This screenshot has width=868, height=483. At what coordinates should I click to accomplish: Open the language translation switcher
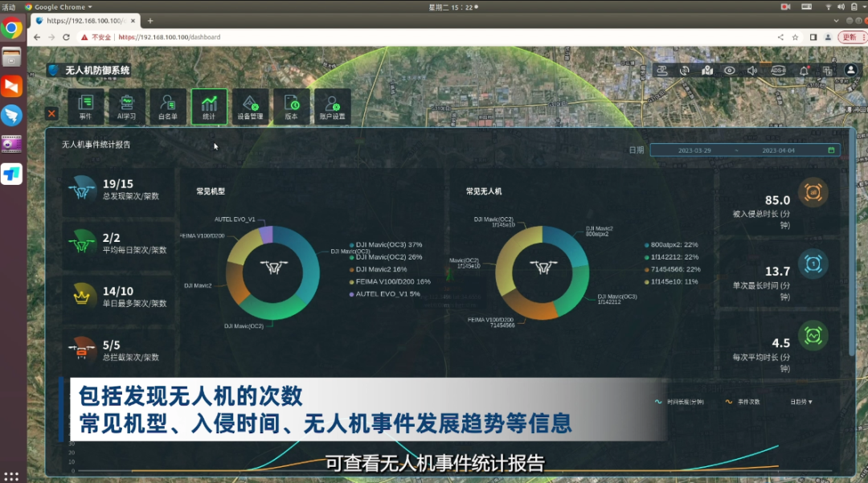pos(826,71)
